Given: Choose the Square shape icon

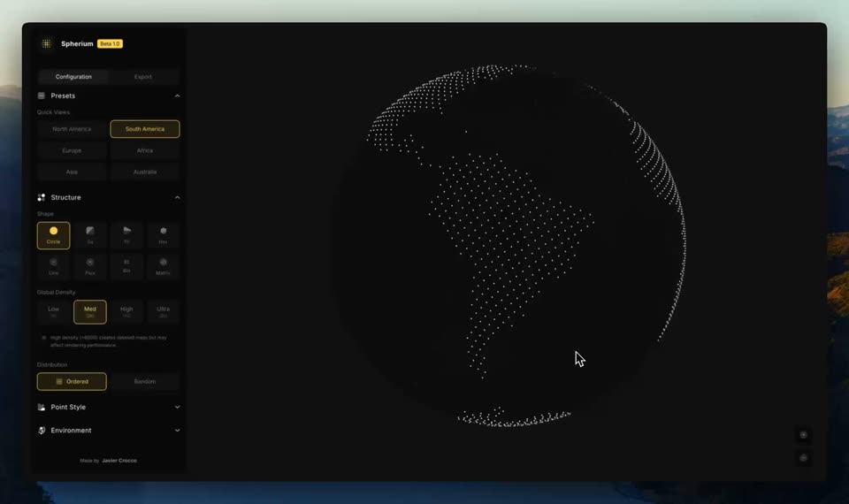Looking at the screenshot, I should coord(90,235).
